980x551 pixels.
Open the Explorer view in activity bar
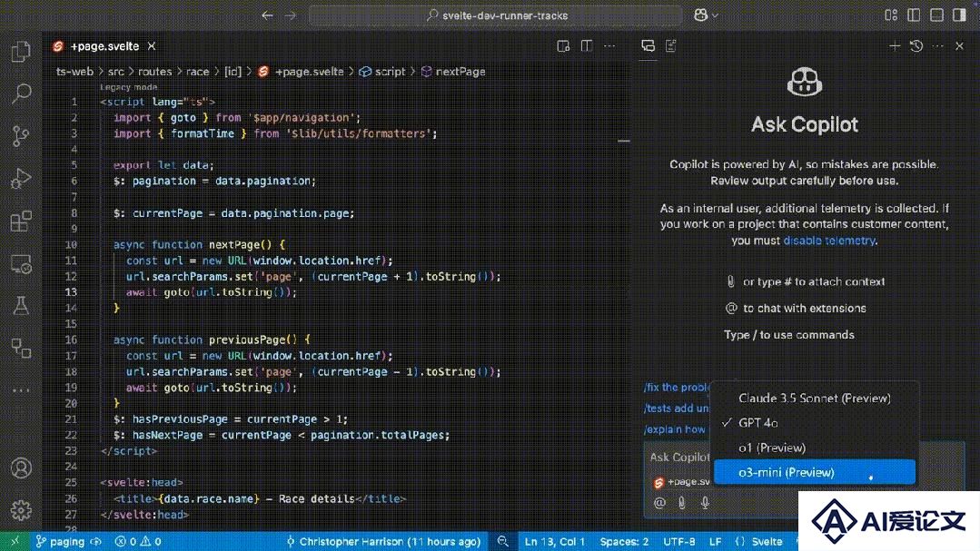(21, 51)
